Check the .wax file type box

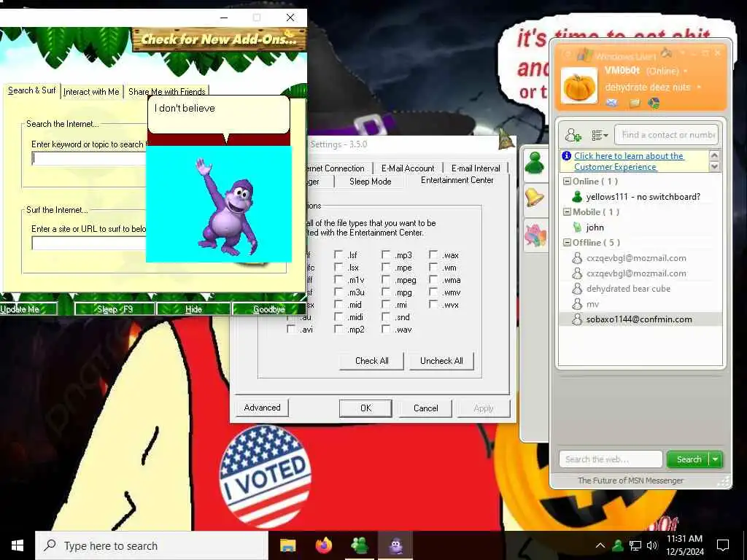433,254
